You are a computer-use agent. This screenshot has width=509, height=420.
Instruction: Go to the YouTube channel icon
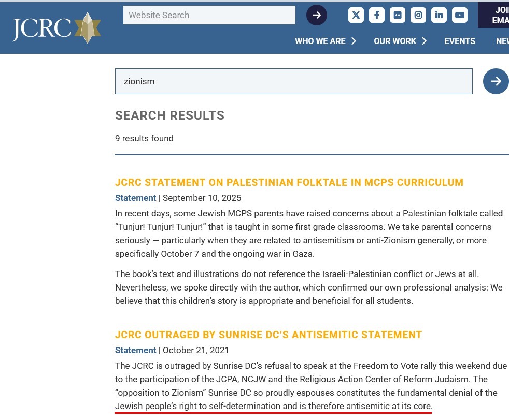pyautogui.click(x=460, y=15)
